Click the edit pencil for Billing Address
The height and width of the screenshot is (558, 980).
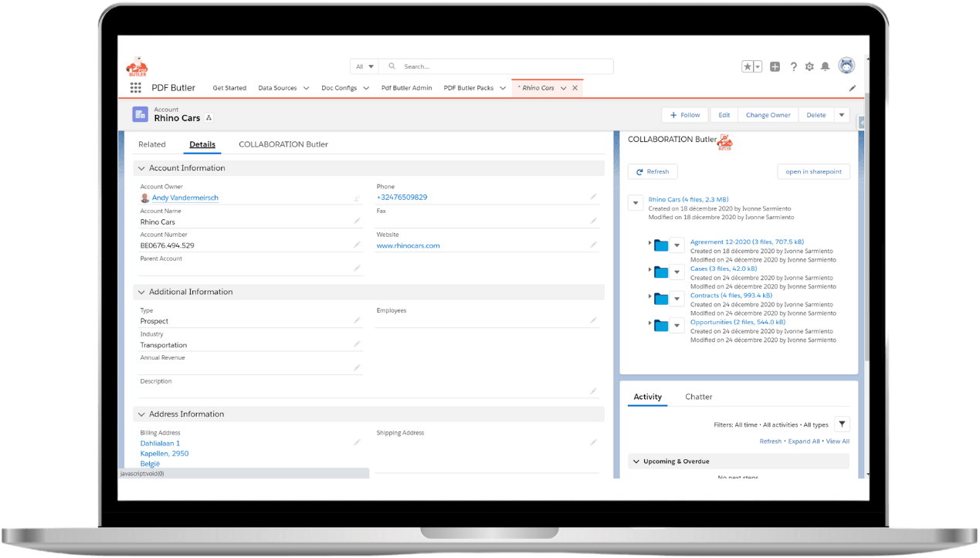coord(357,442)
